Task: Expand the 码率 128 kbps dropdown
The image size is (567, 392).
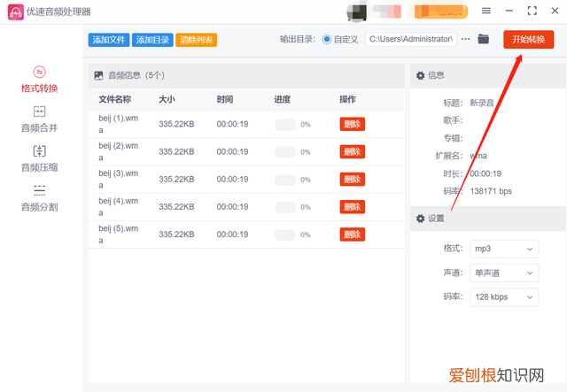Action: pos(504,297)
